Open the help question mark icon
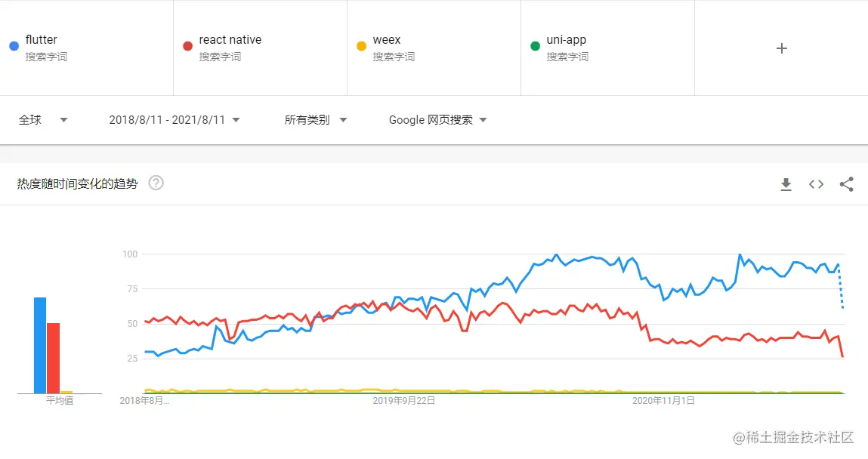The height and width of the screenshot is (459, 868). pos(156,183)
